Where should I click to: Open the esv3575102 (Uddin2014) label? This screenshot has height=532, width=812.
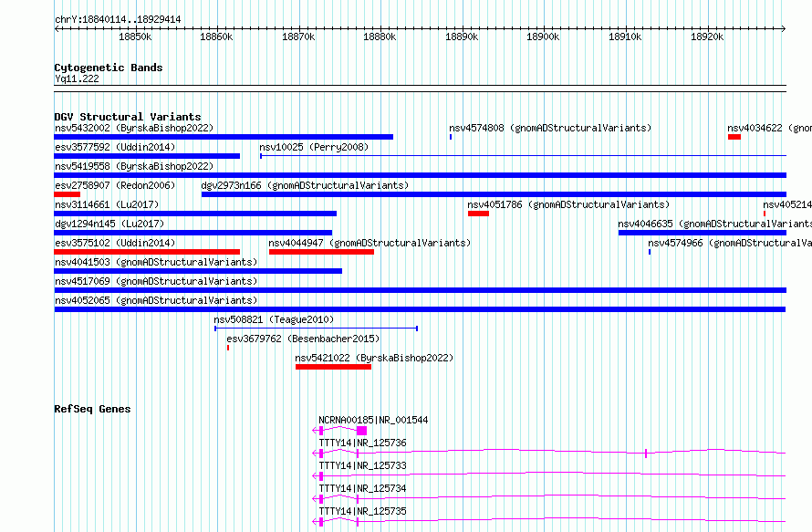click(x=115, y=243)
